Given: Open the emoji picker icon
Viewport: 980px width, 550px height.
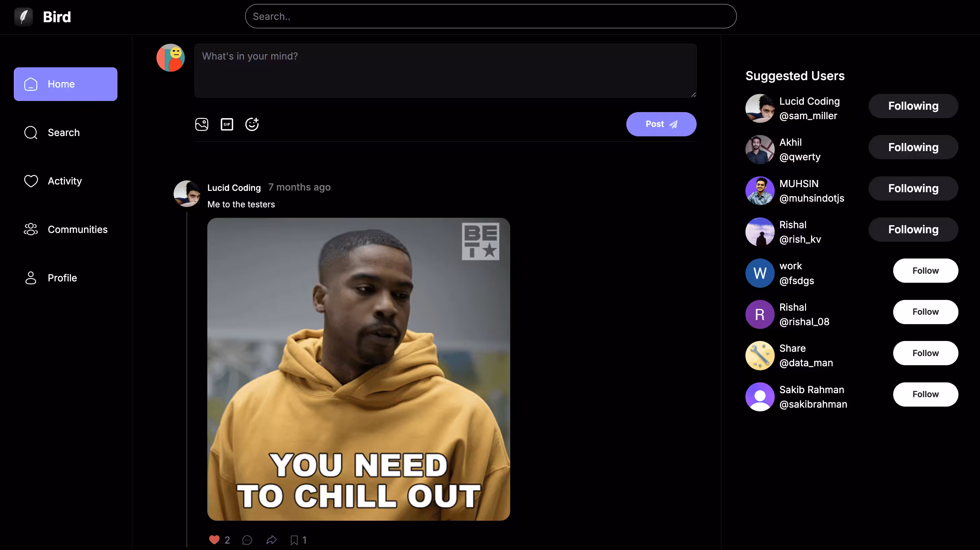Looking at the screenshot, I should [252, 125].
